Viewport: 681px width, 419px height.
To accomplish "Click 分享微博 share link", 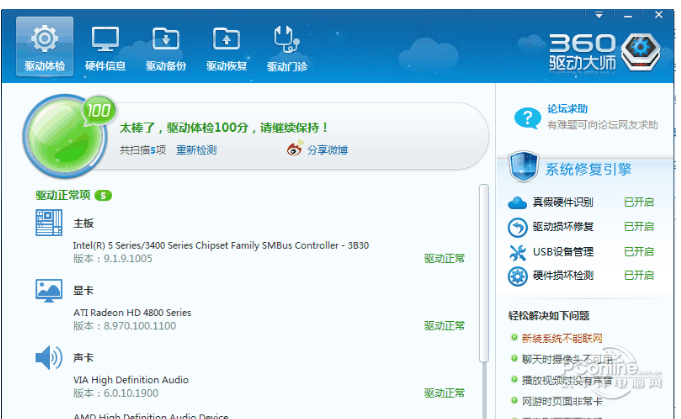I will [x=327, y=150].
